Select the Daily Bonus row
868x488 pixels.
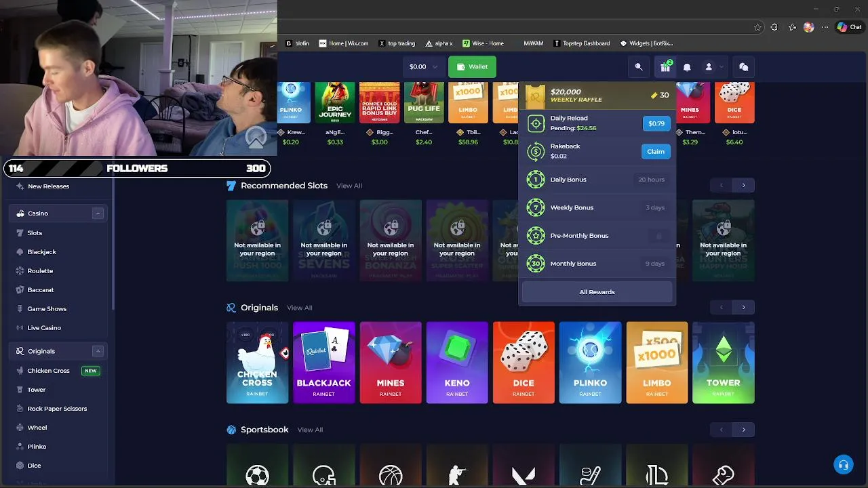coord(597,180)
